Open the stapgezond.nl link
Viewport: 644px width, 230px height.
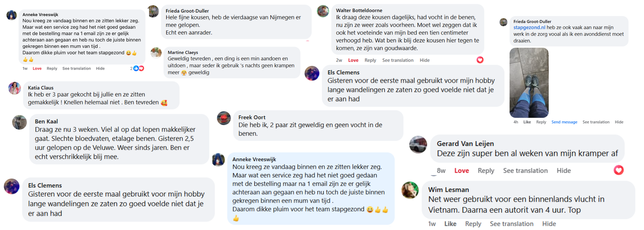coord(529,28)
